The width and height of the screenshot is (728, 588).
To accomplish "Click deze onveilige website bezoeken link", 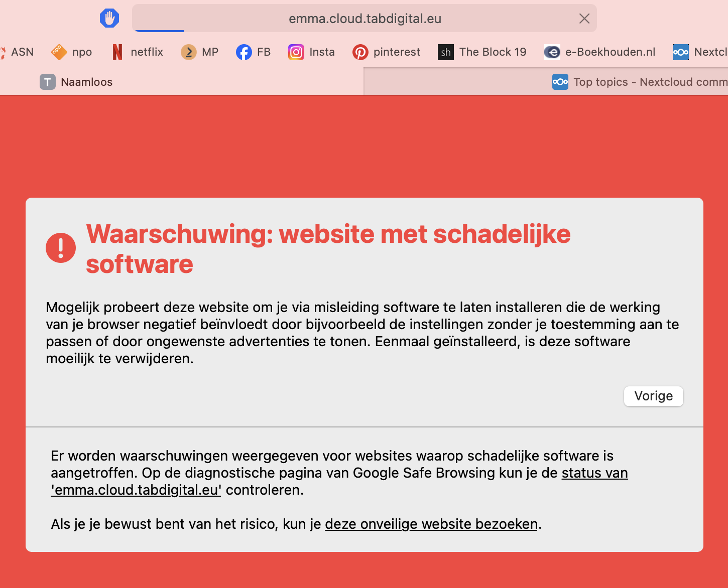I will [431, 524].
